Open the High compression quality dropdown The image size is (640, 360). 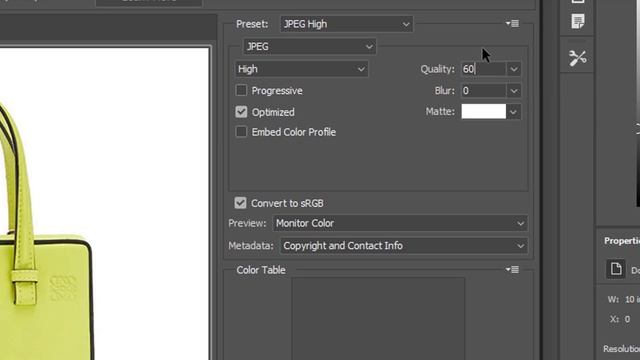click(x=302, y=69)
